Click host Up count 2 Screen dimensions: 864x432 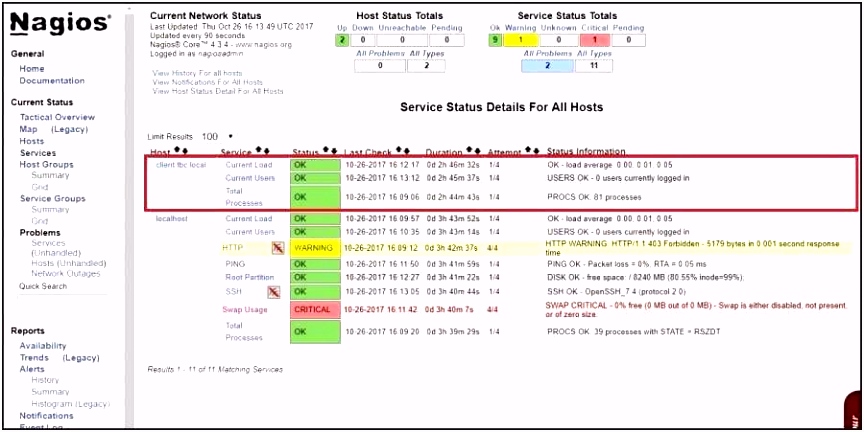(x=342, y=40)
